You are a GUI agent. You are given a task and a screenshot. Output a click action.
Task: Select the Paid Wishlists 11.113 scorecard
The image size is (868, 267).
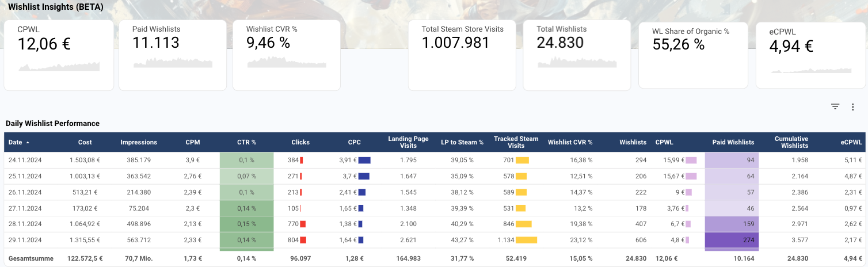(x=172, y=55)
